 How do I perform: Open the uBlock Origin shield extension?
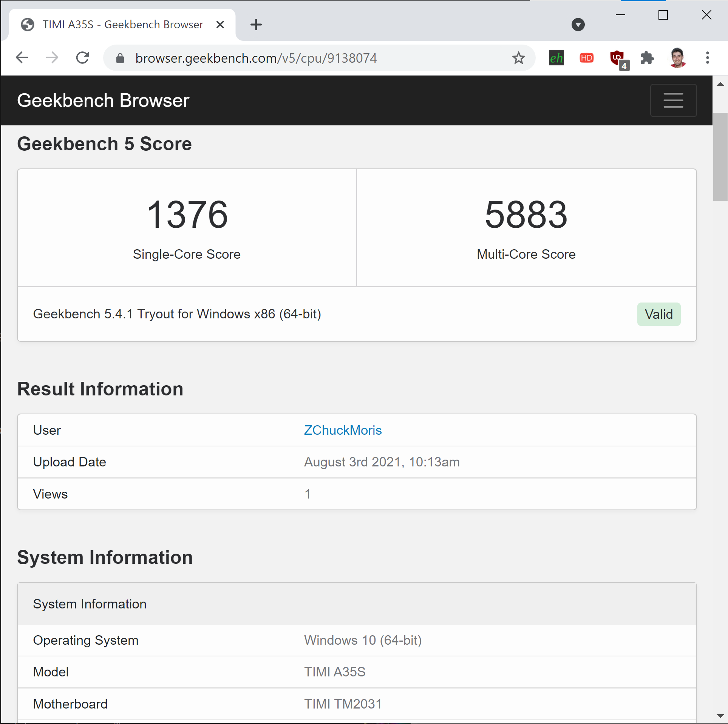point(619,59)
